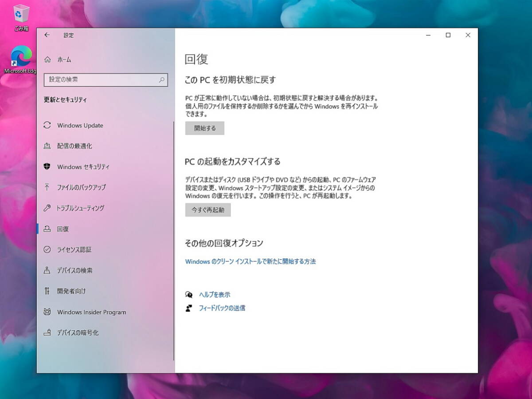
Task: Click the search magnifier icon
Action: pos(162,80)
